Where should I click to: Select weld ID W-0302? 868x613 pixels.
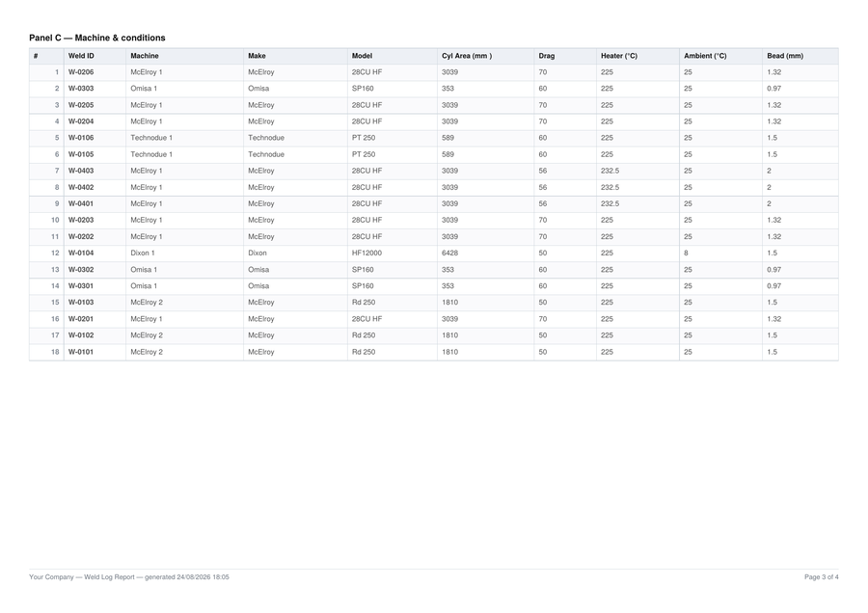(x=81, y=270)
